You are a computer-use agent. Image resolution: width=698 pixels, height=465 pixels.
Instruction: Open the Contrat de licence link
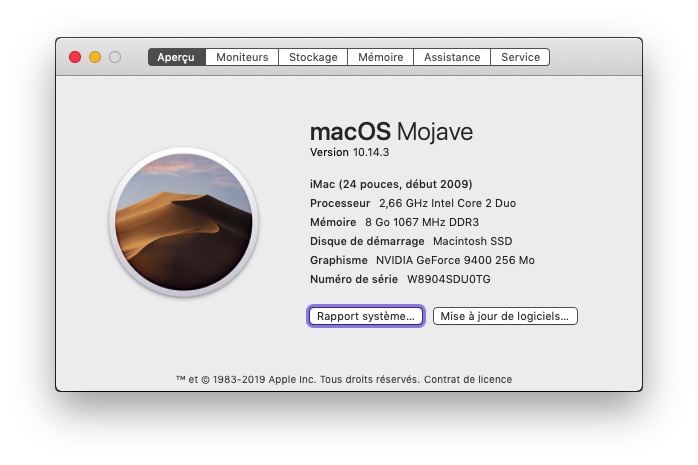(x=468, y=380)
